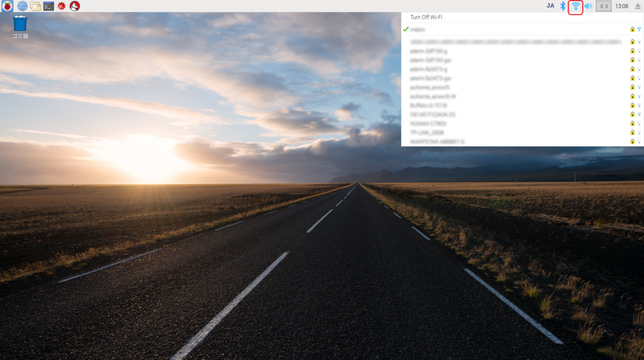The height and width of the screenshot is (360, 644).
Task: Open the eject media tray icon
Action: pyautogui.click(x=638, y=6)
